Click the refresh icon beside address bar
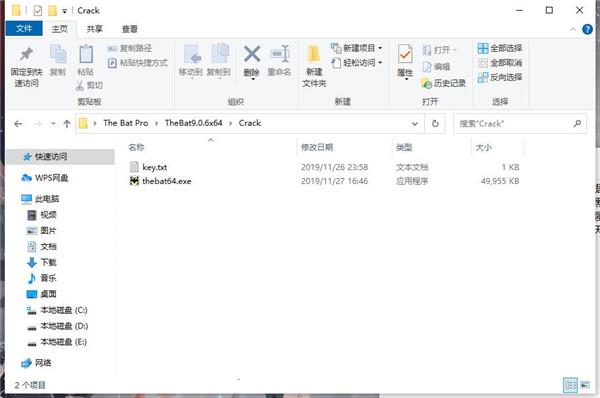The image size is (600, 398). [x=435, y=124]
